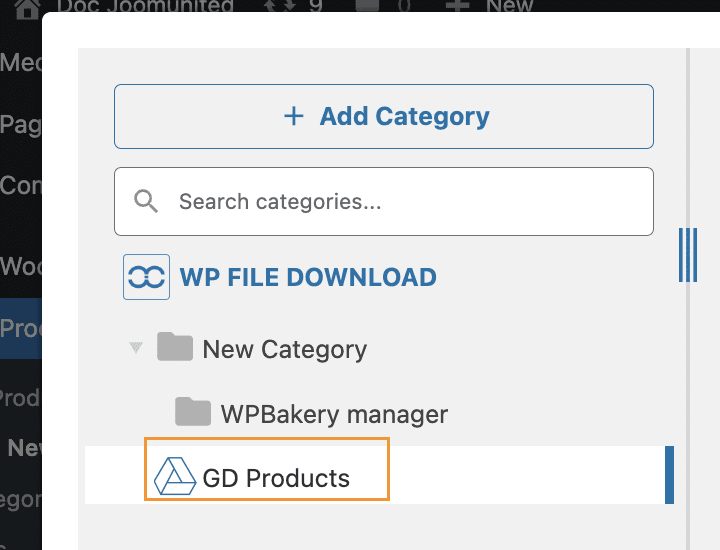Select the WP FILE DOWNLOAD root label
This screenshot has height=550, width=720.
point(308,277)
